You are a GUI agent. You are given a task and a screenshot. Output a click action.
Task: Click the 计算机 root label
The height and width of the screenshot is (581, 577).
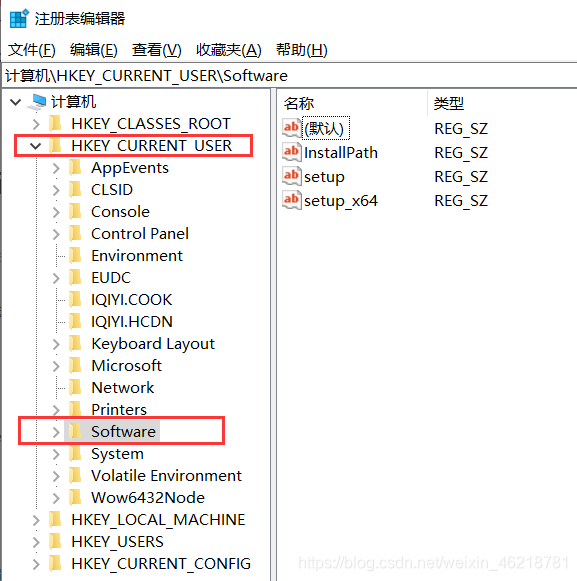point(73,102)
